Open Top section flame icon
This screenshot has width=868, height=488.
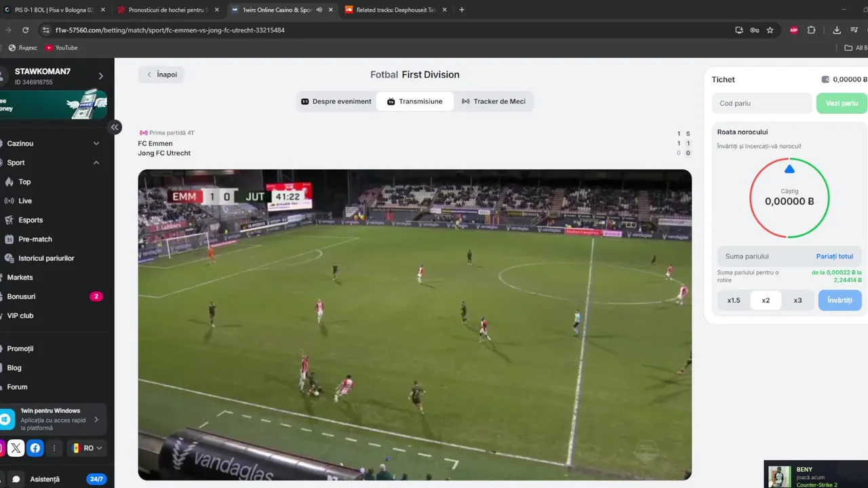(x=9, y=182)
